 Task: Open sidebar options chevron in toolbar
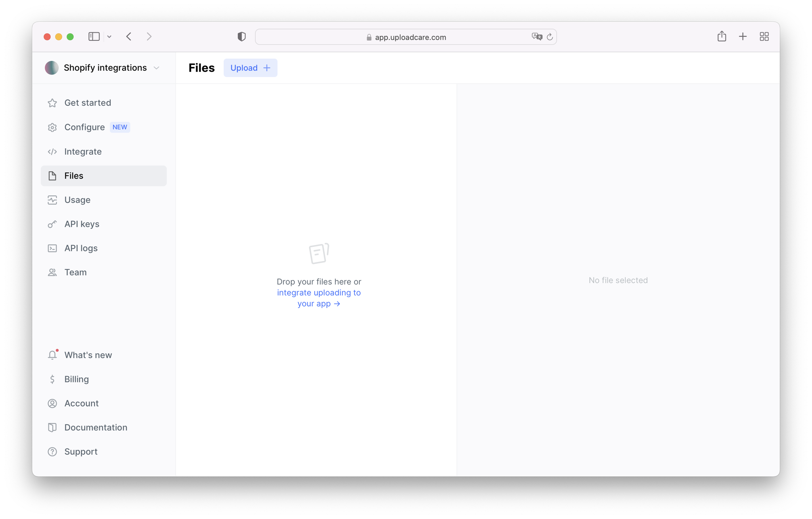[109, 37]
